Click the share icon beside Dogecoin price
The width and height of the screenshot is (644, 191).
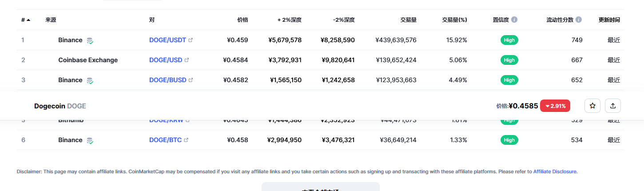[x=613, y=106]
